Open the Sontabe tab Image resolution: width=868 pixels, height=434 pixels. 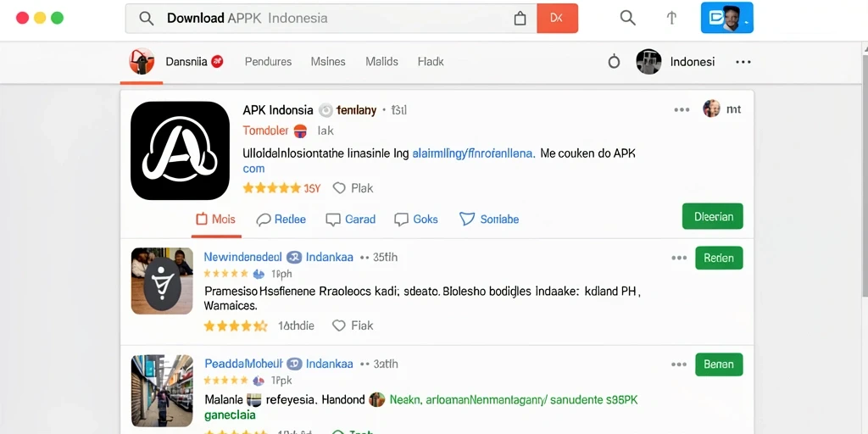489,220
